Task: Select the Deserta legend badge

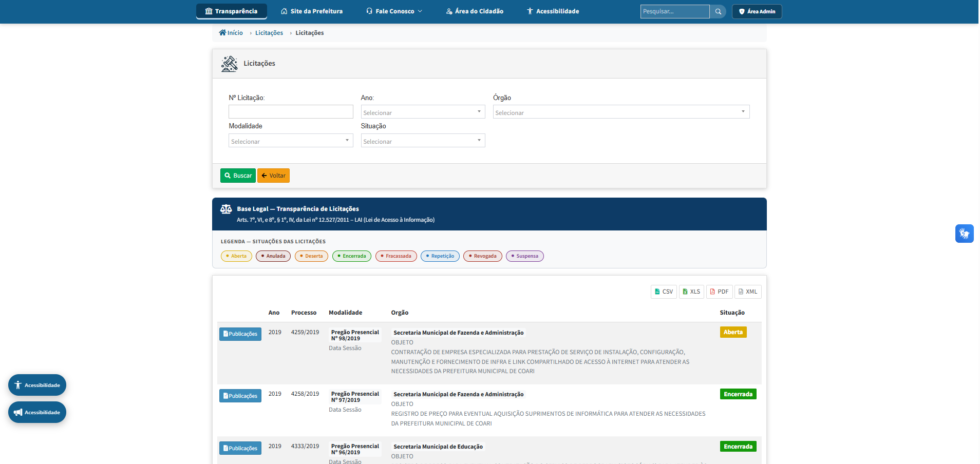Action: (x=311, y=256)
